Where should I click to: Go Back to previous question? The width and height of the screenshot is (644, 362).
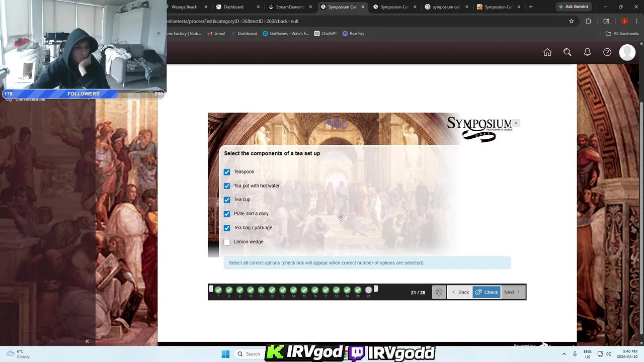[460, 292]
